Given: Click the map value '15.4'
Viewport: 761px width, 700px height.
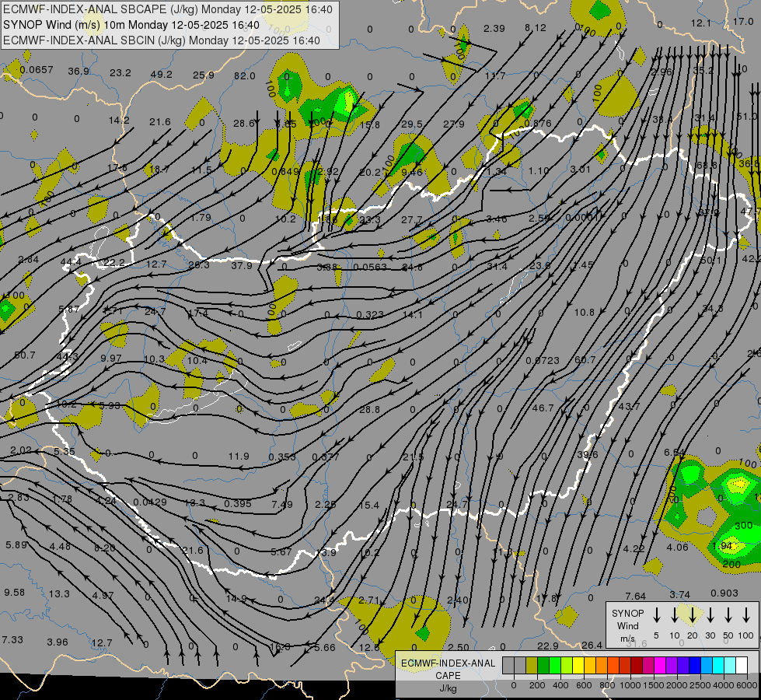Looking at the screenshot, I should click(x=369, y=506).
